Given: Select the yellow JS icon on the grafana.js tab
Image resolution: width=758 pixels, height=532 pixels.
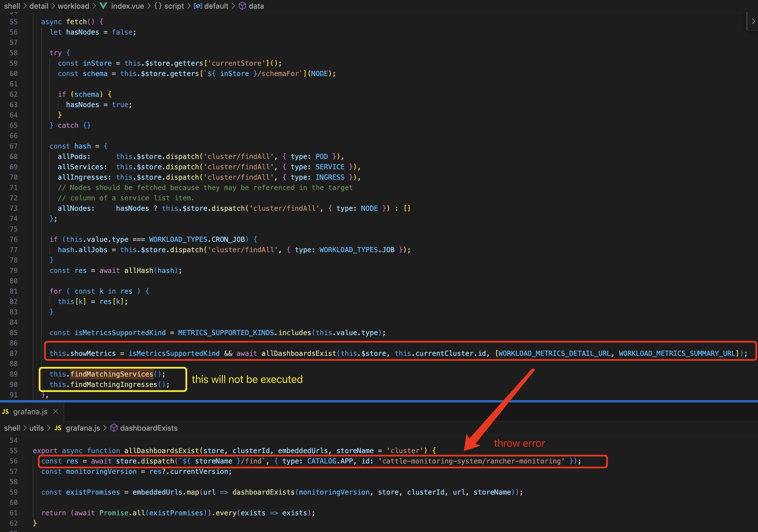Looking at the screenshot, I should (x=6, y=411).
